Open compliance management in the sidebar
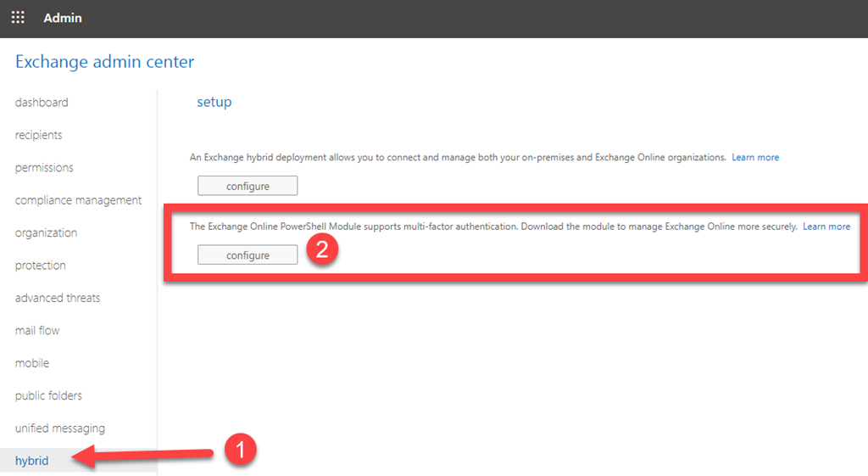This screenshot has height=476, width=868. (78, 200)
